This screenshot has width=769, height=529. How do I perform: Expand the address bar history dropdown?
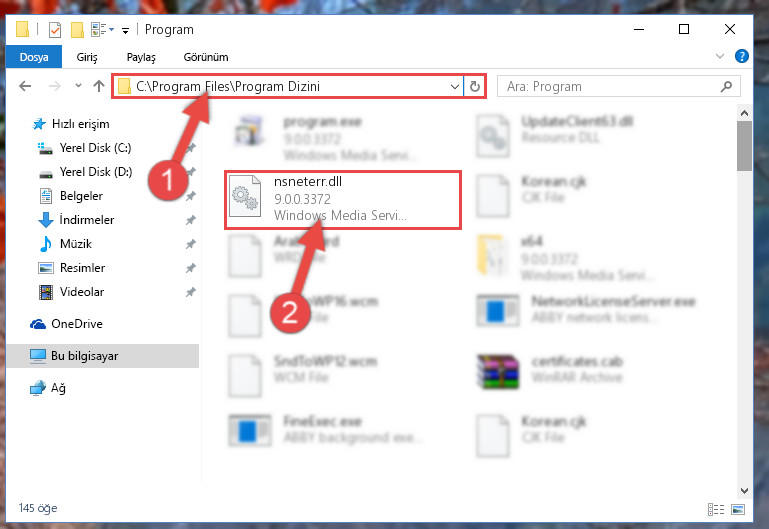455,87
